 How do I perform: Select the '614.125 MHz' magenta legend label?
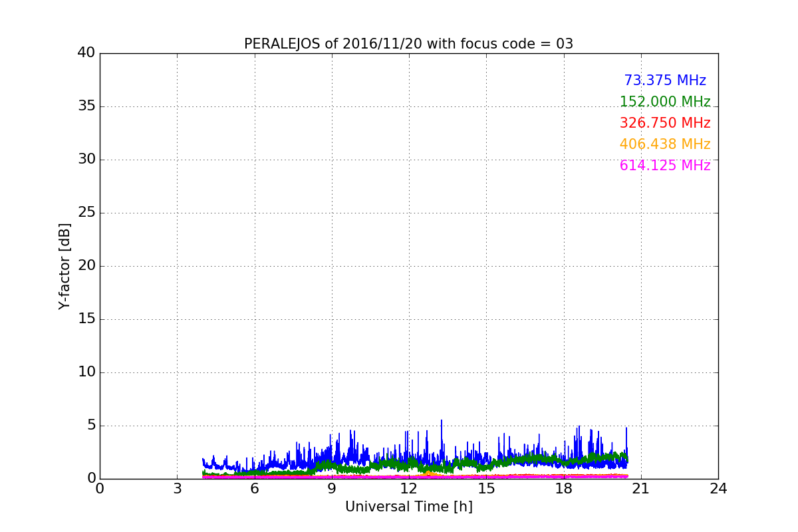click(x=665, y=166)
